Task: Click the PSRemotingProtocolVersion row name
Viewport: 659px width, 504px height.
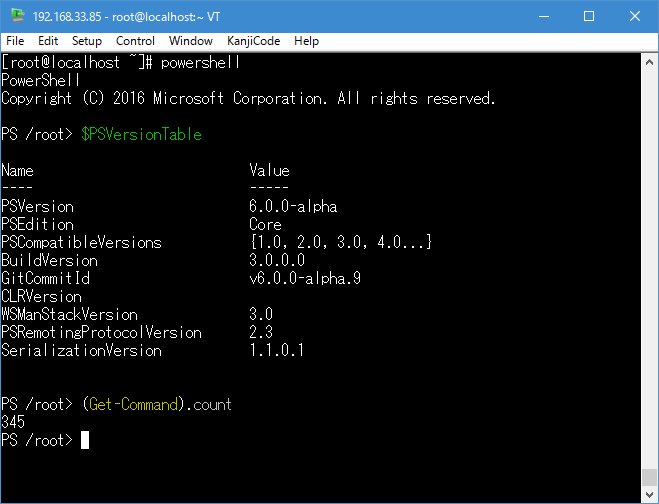Action: (101, 332)
